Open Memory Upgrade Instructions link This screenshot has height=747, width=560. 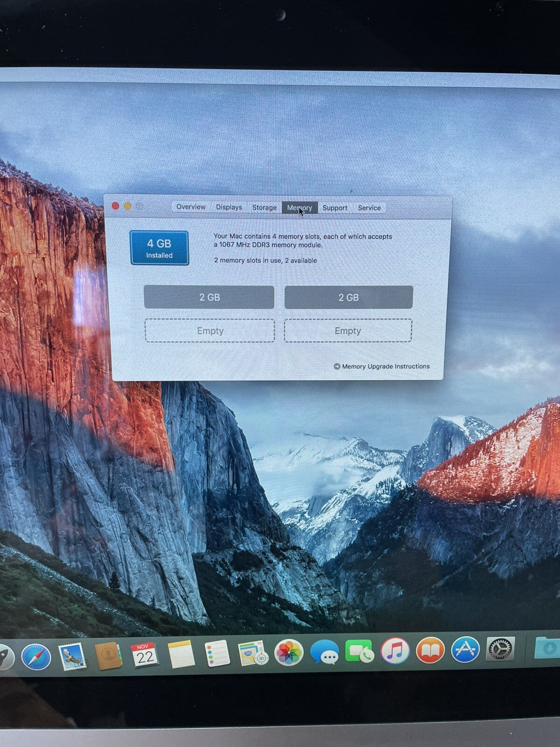click(x=385, y=366)
